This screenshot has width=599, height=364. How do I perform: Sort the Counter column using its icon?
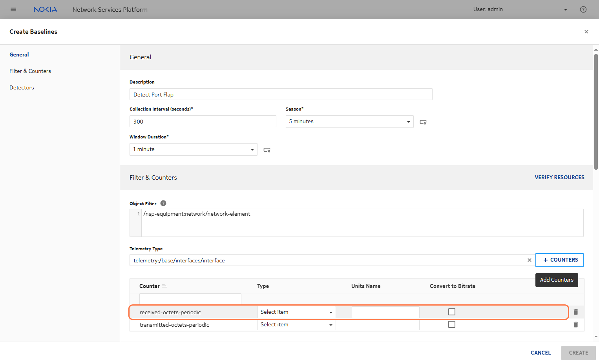[x=164, y=286]
